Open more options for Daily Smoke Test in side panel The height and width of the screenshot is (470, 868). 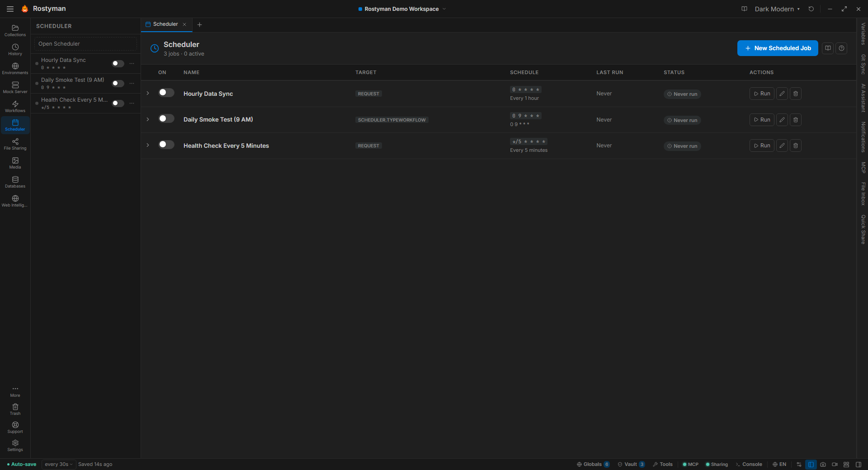(x=132, y=84)
